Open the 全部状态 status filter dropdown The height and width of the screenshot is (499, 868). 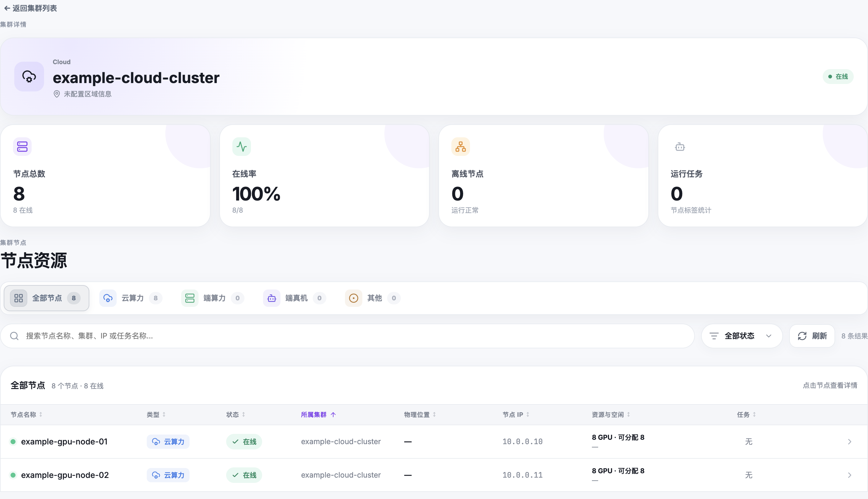(742, 336)
